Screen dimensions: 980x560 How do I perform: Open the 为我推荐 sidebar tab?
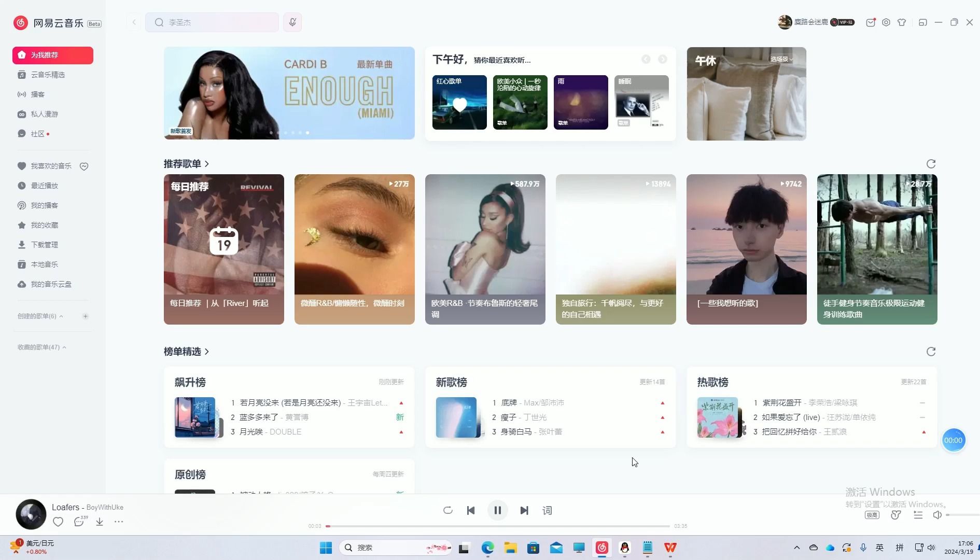tap(53, 55)
